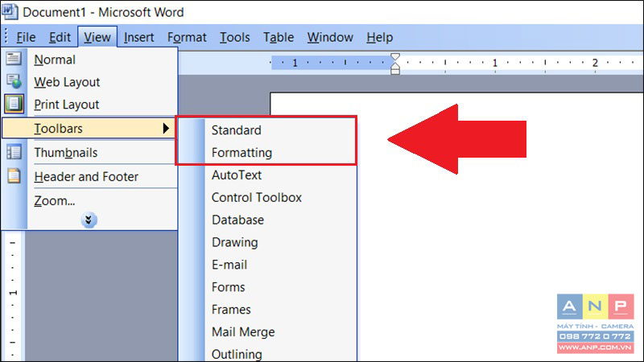
Task: Open the File menu
Action: [x=26, y=37]
